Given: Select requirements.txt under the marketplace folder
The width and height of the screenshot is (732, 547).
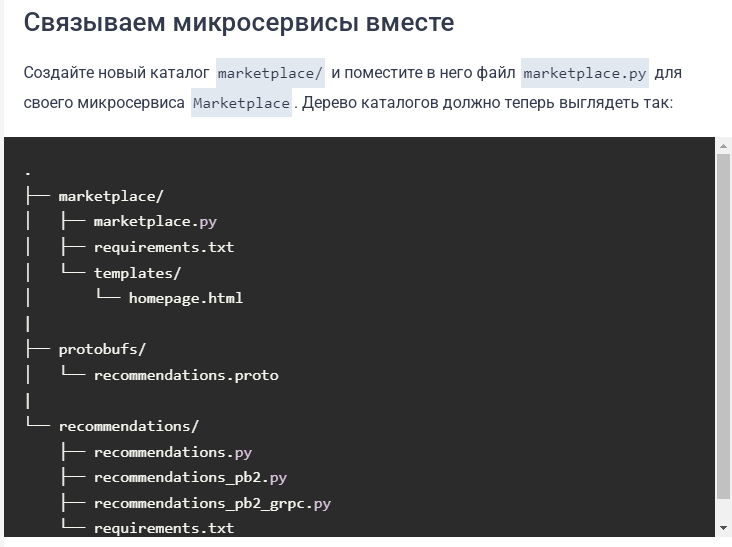Looking at the screenshot, I should 163,247.
